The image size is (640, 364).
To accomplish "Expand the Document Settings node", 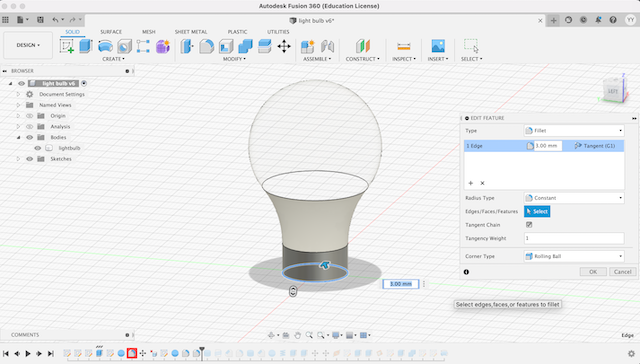I will point(18,94).
